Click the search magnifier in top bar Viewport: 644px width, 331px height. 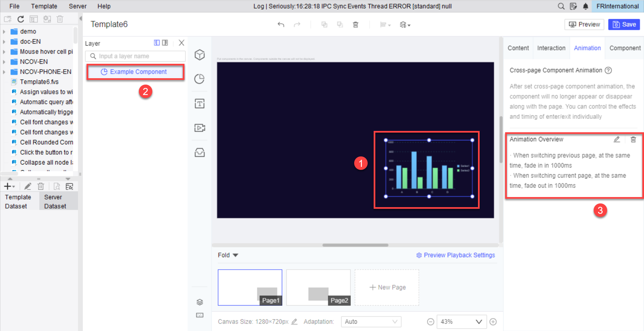tap(561, 6)
